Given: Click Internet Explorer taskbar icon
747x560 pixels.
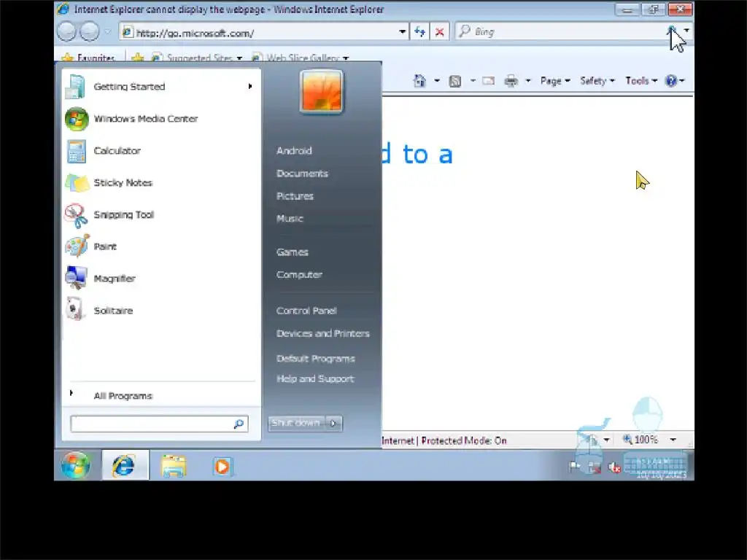Looking at the screenshot, I should [x=125, y=465].
